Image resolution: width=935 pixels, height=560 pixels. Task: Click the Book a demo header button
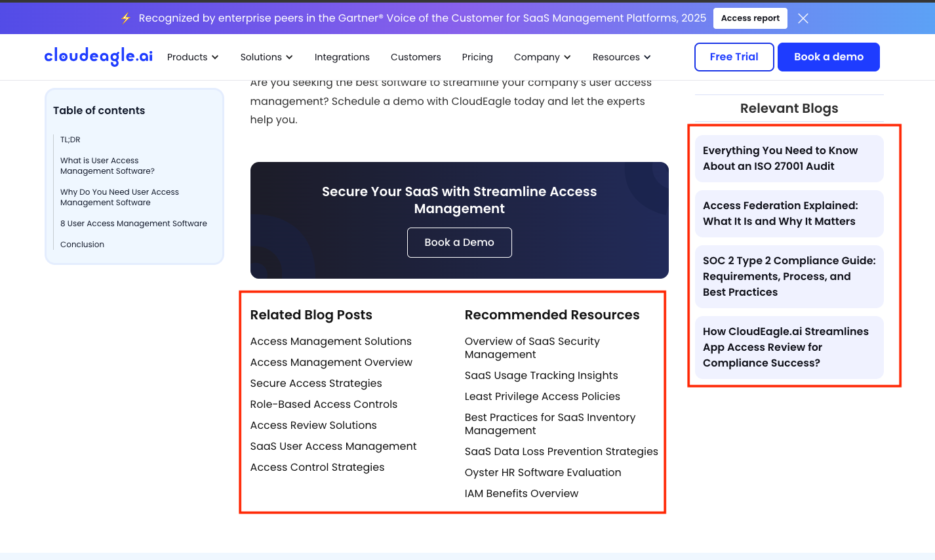point(828,57)
